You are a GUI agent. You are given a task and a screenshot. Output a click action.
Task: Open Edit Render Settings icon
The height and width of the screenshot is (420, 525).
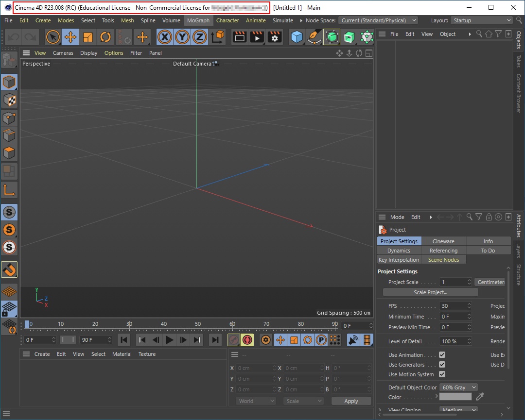point(275,37)
